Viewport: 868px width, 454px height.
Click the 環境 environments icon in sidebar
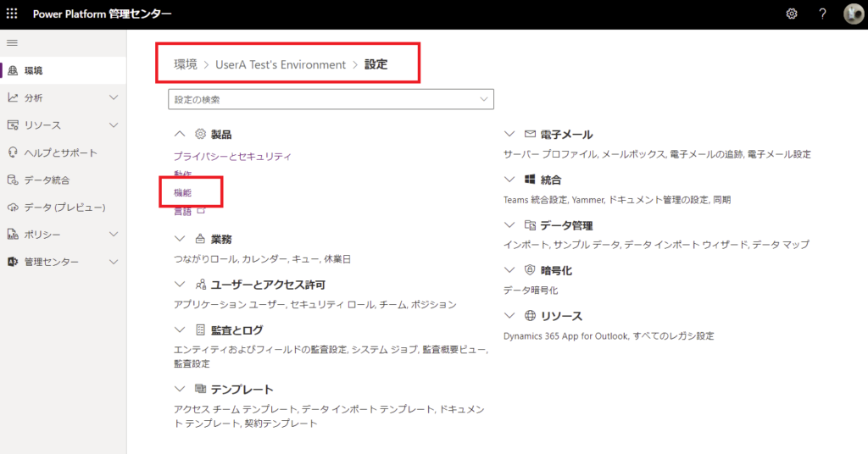13,70
